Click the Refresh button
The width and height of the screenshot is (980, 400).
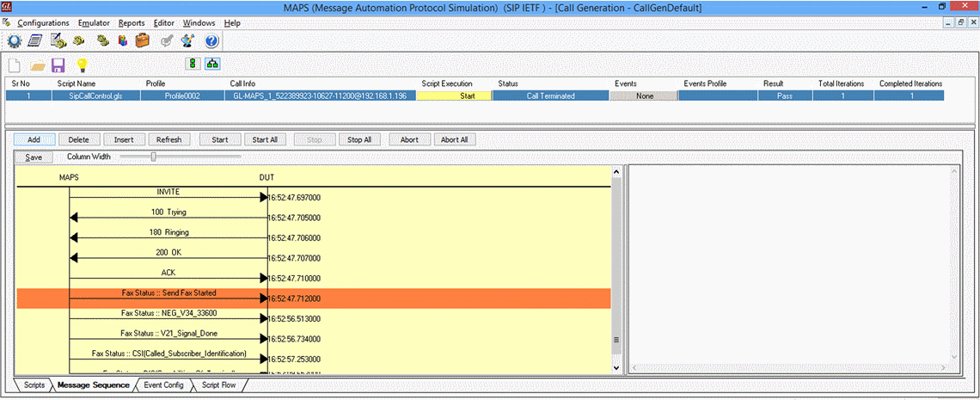point(168,139)
